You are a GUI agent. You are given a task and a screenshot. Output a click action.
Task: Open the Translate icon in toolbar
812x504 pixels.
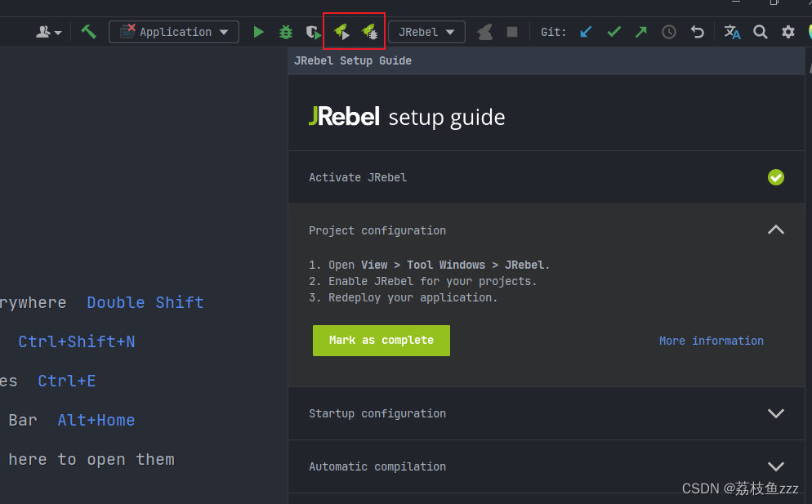pyautogui.click(x=732, y=32)
